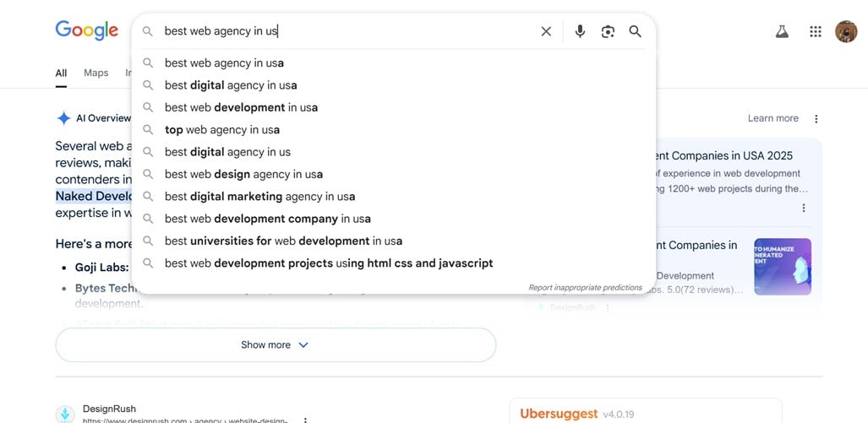Open the purple source card thumbnail
Image resolution: width=868 pixels, height=423 pixels.
point(782,267)
